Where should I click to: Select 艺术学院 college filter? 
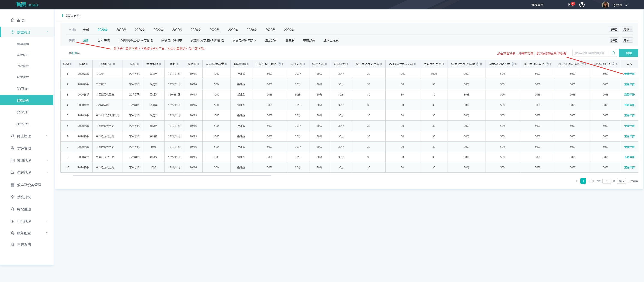(103, 40)
